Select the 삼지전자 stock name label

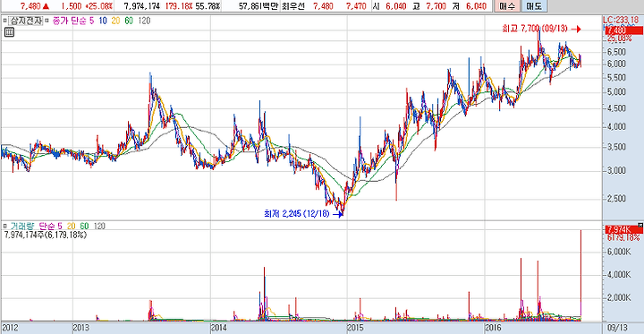pos(25,21)
